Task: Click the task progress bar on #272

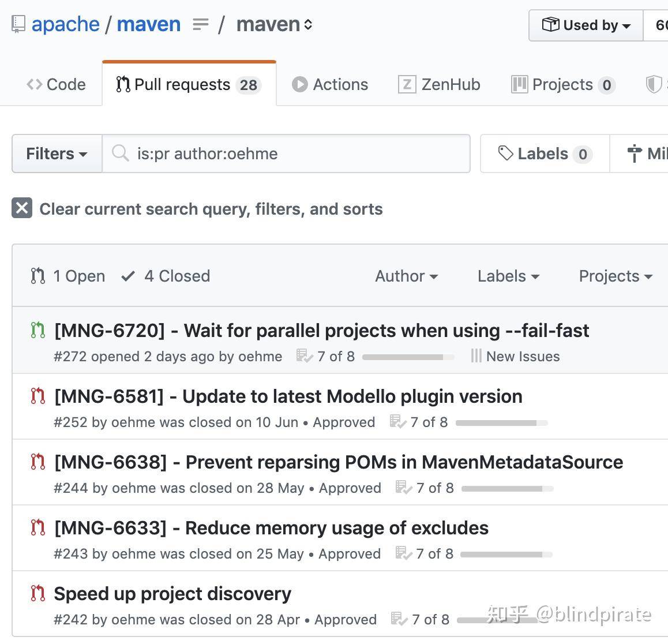Action: click(x=408, y=357)
